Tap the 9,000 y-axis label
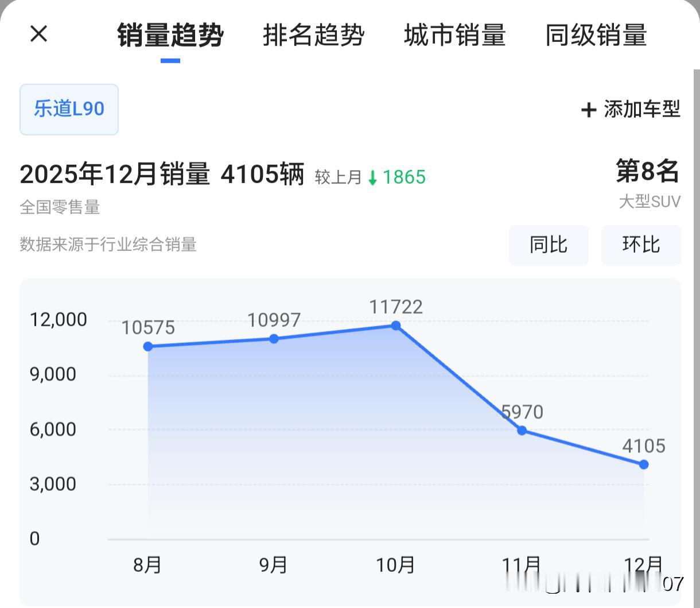 53,374
